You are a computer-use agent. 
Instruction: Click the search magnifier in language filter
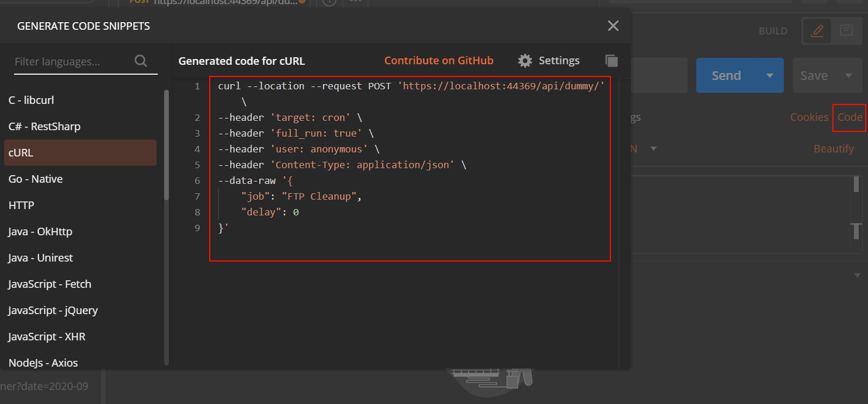141,61
